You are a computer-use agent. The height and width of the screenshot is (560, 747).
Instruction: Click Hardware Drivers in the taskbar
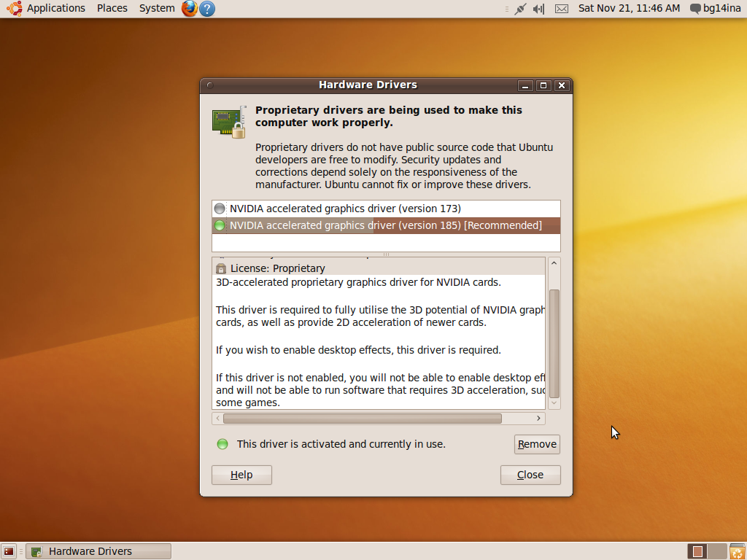click(98, 551)
